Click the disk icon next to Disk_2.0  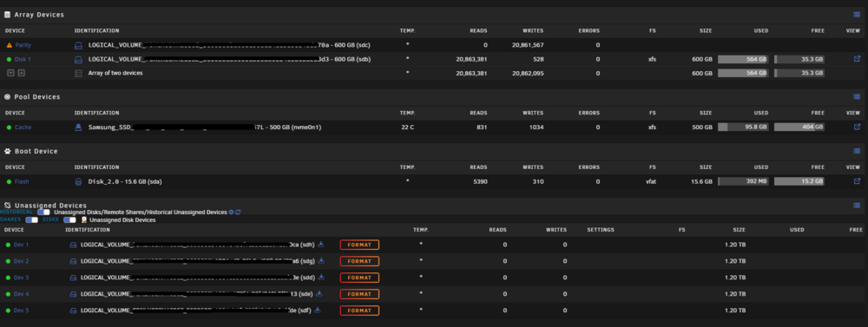click(78, 181)
